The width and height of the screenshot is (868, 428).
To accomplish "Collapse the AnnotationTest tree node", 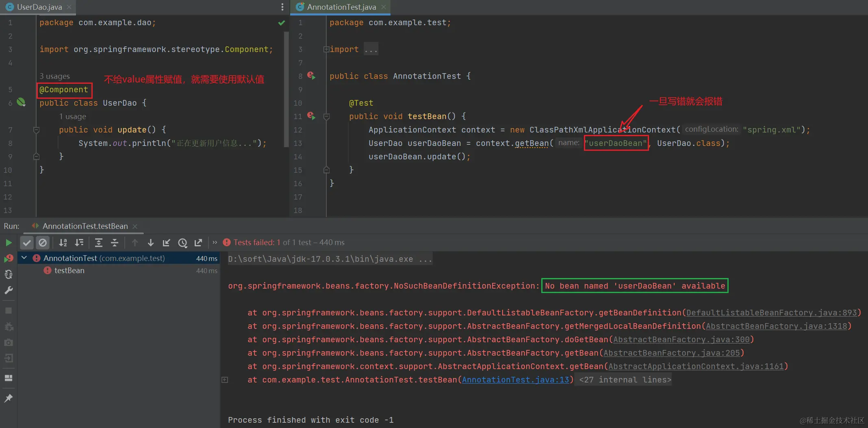I will (x=24, y=258).
